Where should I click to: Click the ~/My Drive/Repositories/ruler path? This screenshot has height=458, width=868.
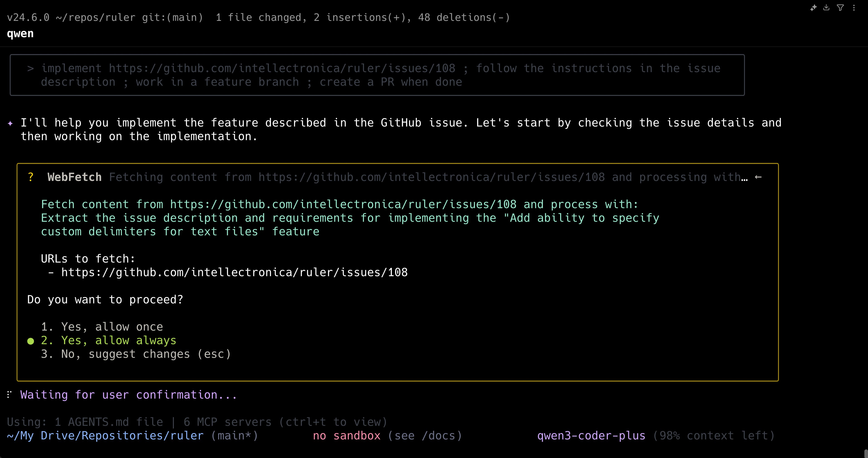(105, 435)
